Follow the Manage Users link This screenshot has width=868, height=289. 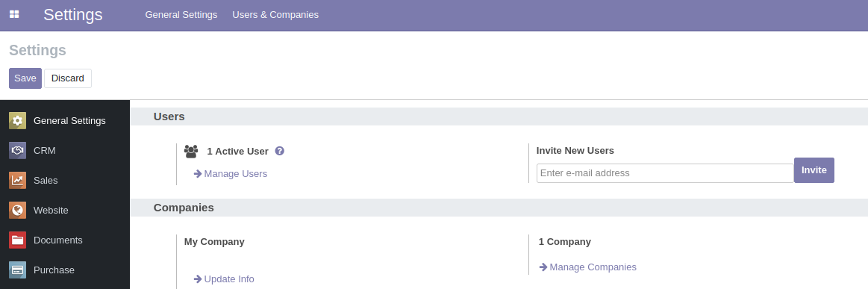pyautogui.click(x=231, y=174)
